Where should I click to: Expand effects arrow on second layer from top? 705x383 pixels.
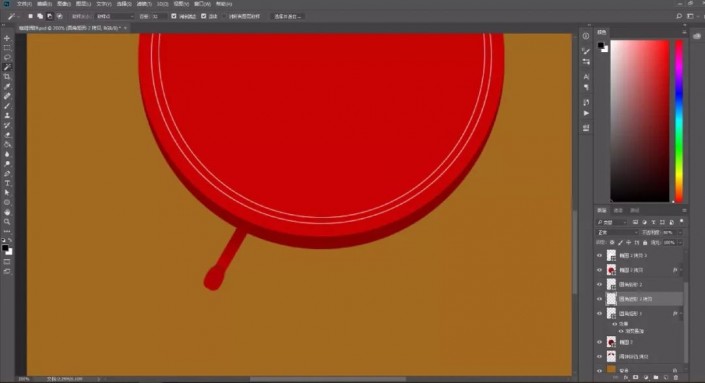tap(681, 270)
